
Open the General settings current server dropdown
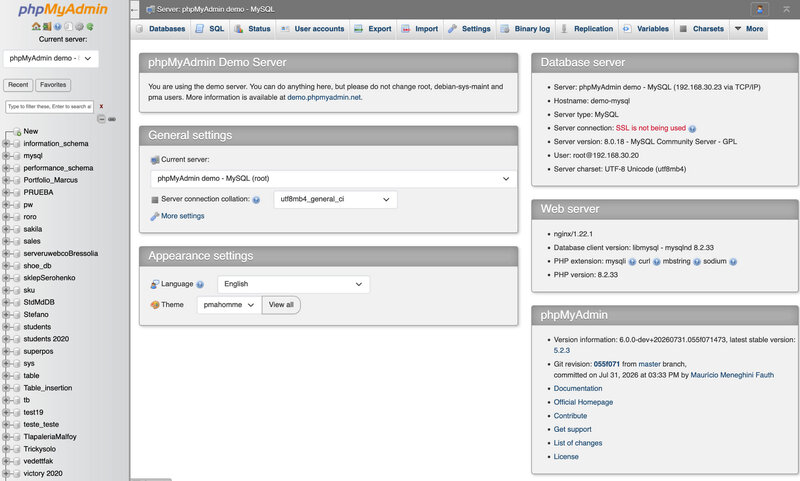point(333,179)
